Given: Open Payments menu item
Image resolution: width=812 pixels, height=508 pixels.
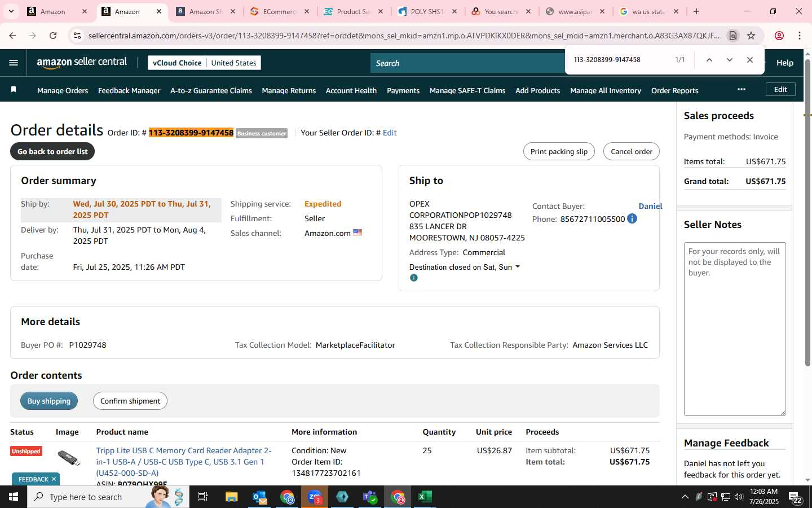Looking at the screenshot, I should click(x=403, y=90).
